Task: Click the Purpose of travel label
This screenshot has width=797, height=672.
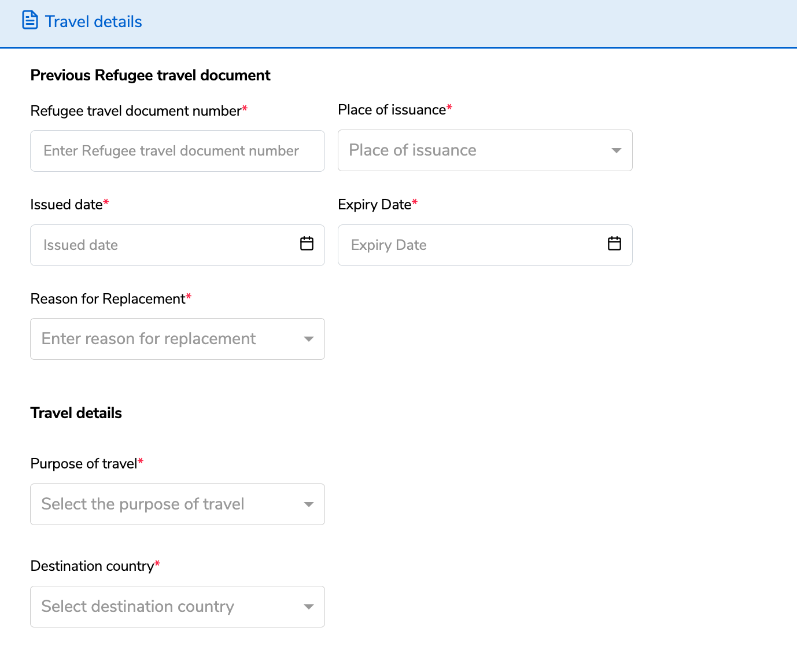Action: 84,464
